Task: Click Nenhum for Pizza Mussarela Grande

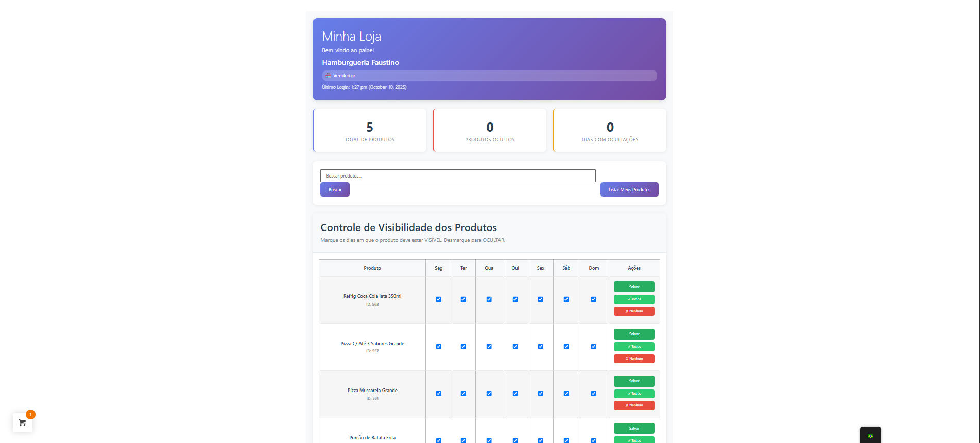Action: coord(634,405)
